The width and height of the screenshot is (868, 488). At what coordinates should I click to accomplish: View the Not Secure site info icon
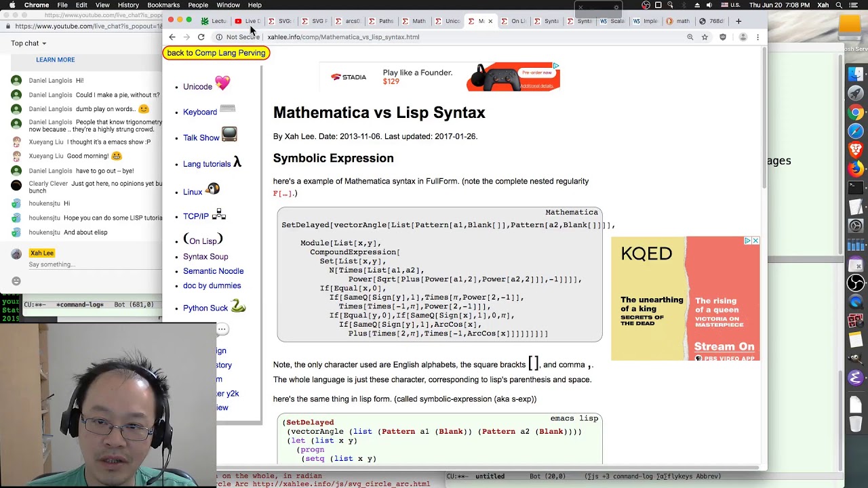219,37
